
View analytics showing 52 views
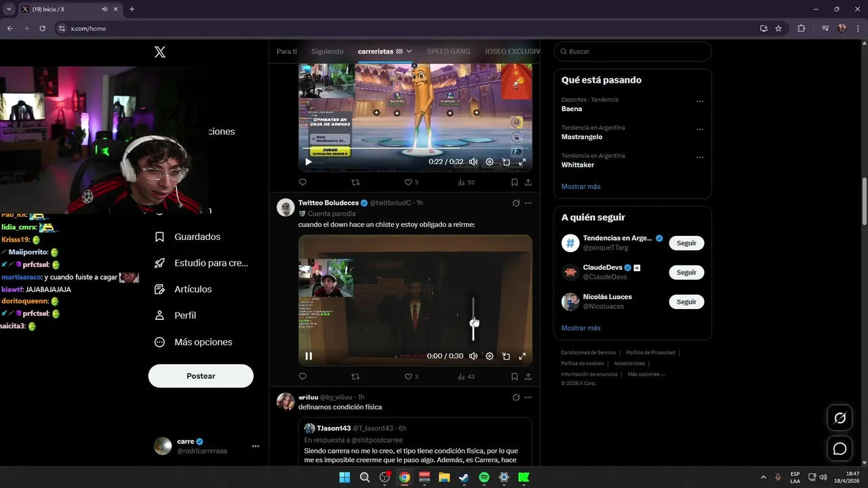coord(466,182)
